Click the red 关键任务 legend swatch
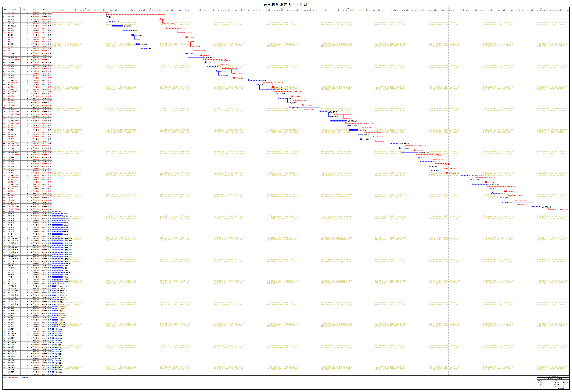The image size is (572, 392). [x=16, y=377]
